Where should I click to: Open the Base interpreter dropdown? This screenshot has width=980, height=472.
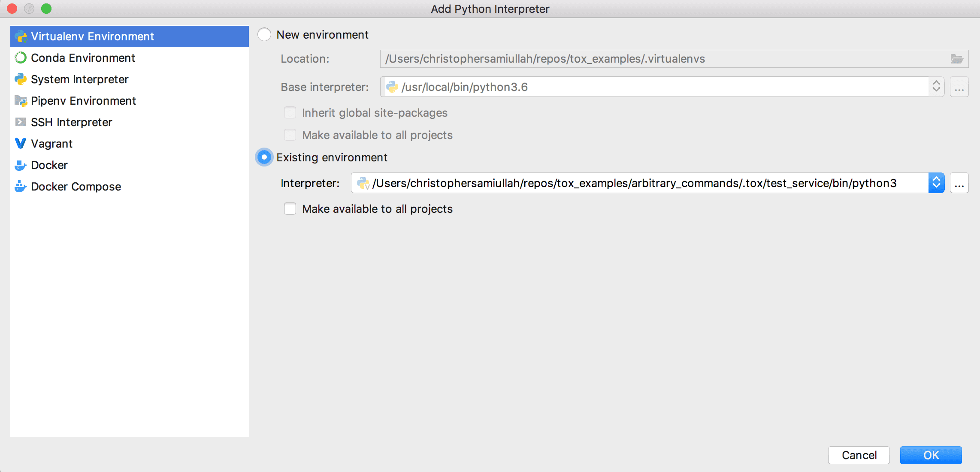point(936,87)
